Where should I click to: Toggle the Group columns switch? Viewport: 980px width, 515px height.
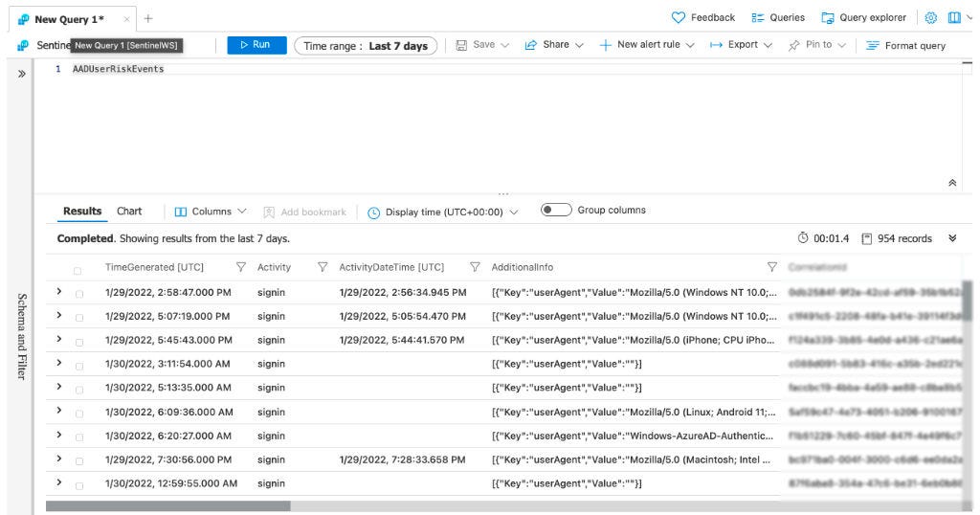[x=556, y=210]
